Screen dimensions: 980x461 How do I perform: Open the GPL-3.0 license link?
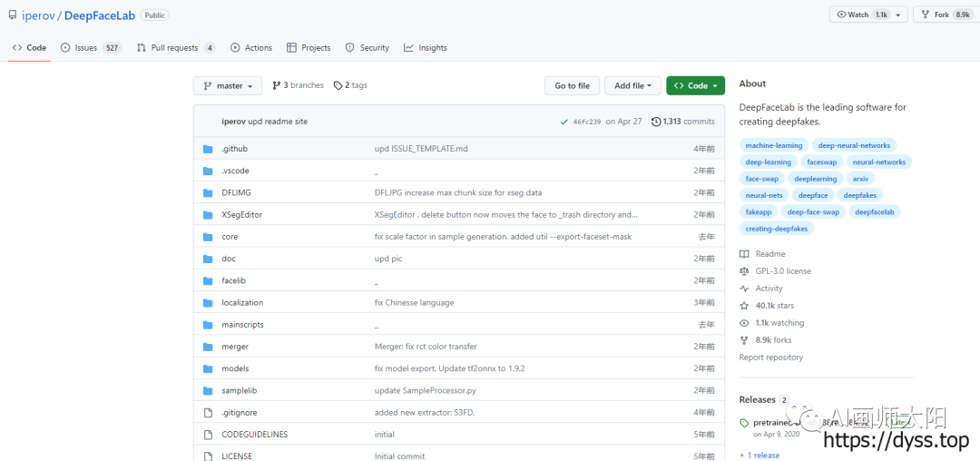click(x=783, y=271)
